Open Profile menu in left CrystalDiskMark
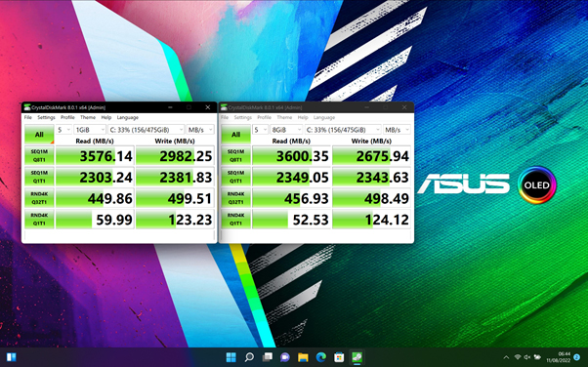 [x=67, y=117]
